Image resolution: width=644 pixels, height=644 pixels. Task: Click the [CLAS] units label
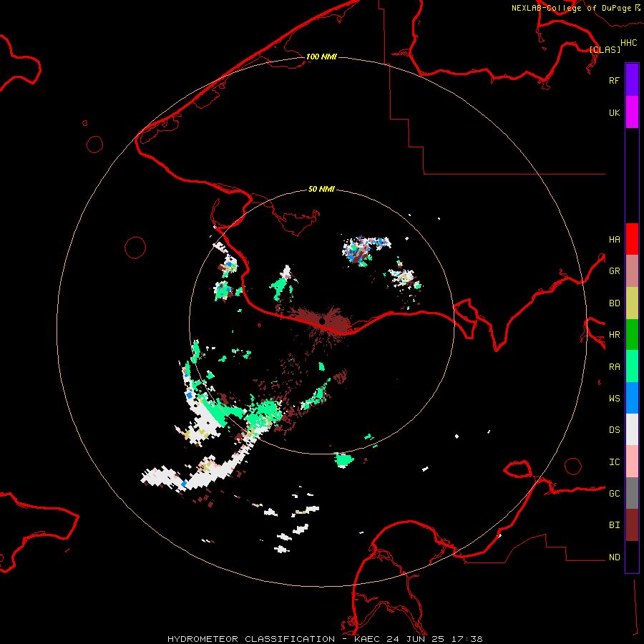[x=605, y=49]
